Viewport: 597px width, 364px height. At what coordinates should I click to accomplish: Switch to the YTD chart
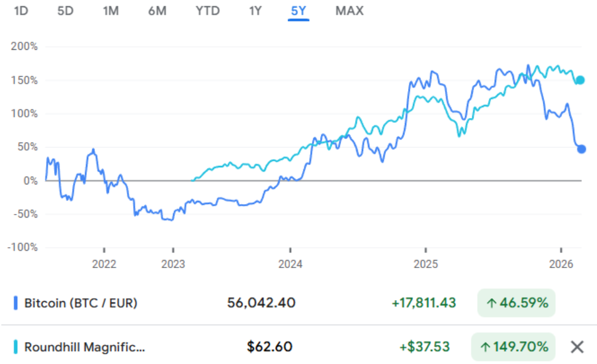(x=207, y=11)
